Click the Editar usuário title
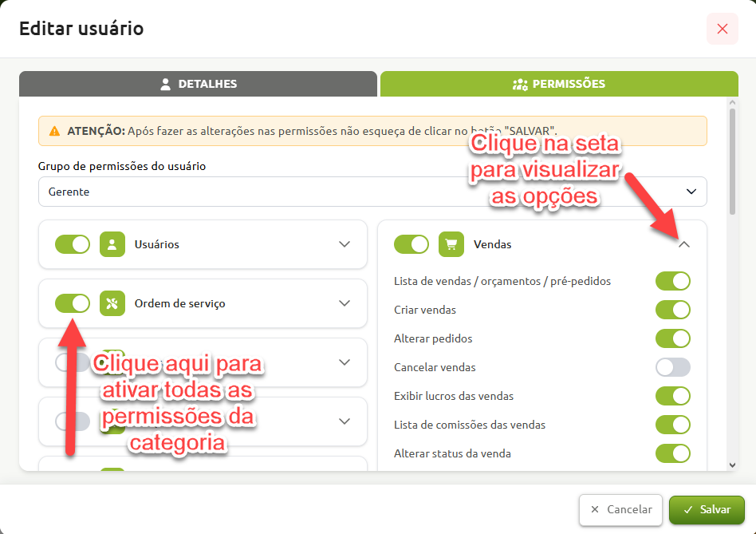This screenshot has height=534, width=756. click(x=81, y=29)
